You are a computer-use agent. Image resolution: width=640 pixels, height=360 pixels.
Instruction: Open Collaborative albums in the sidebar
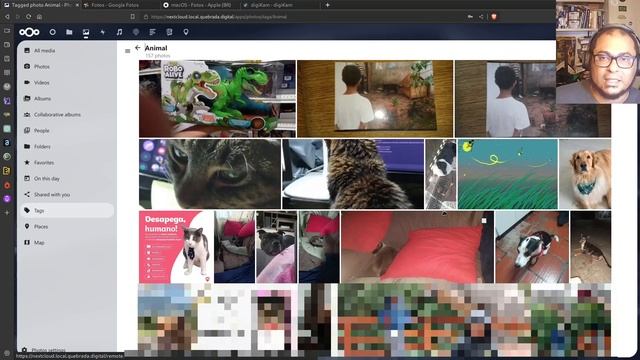pos(67,115)
